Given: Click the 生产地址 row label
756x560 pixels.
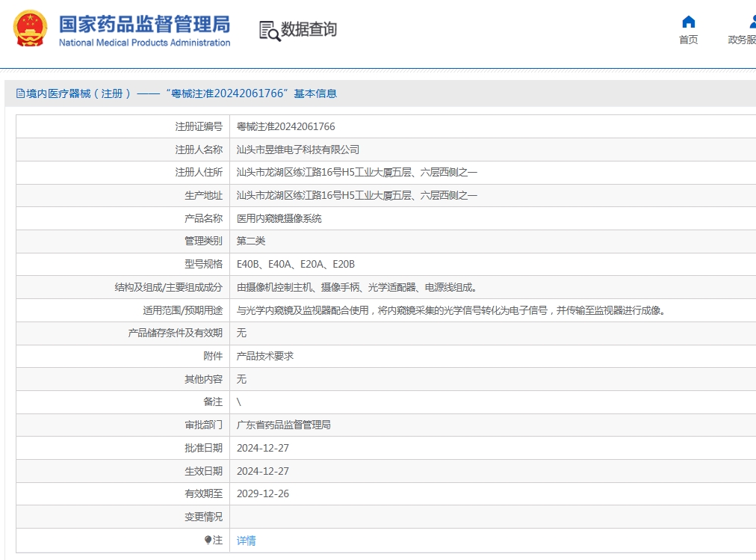Looking at the screenshot, I should pos(203,195).
